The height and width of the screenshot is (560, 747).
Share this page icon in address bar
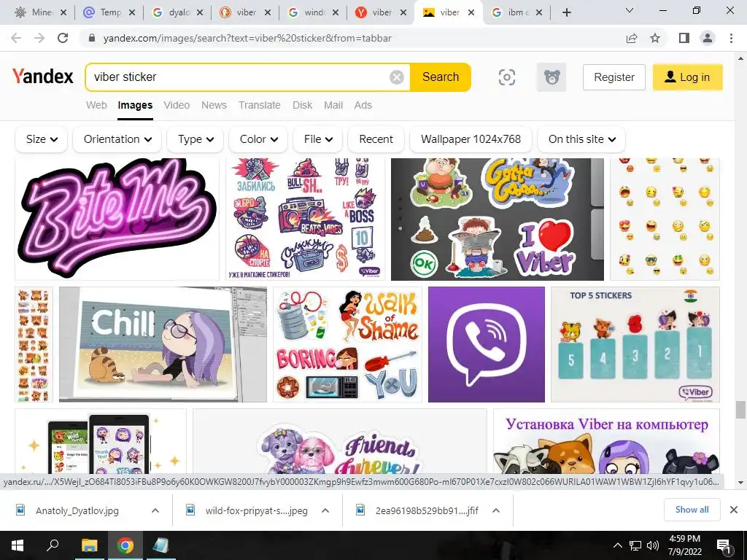point(632,38)
